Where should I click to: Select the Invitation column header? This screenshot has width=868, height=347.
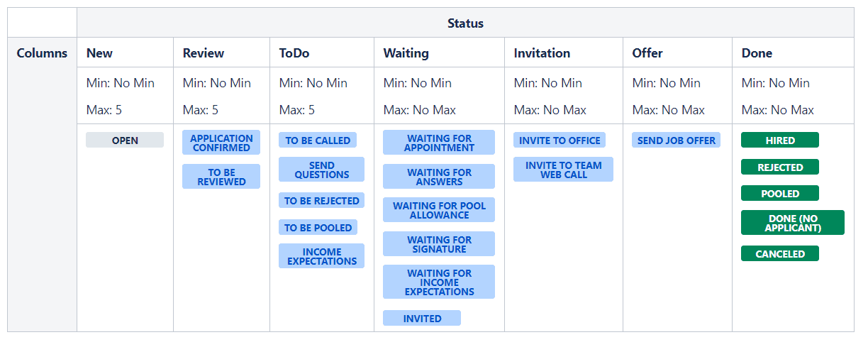click(x=542, y=53)
